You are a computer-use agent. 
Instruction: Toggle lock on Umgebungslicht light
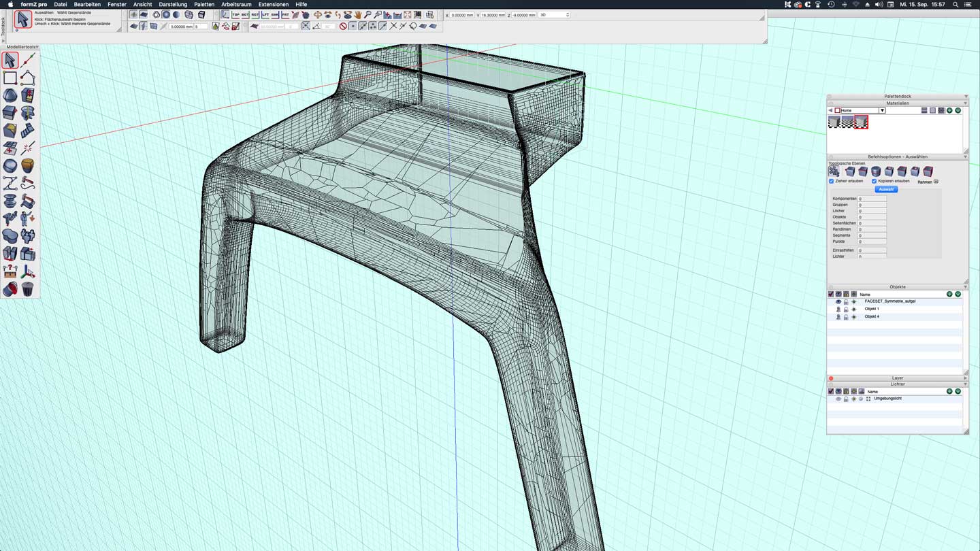pyautogui.click(x=846, y=399)
